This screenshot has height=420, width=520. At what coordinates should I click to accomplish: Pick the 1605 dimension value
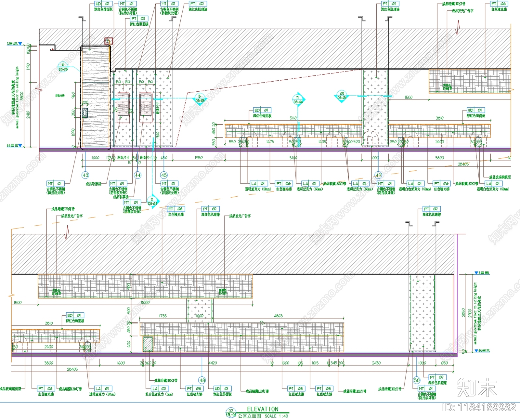[322, 142]
